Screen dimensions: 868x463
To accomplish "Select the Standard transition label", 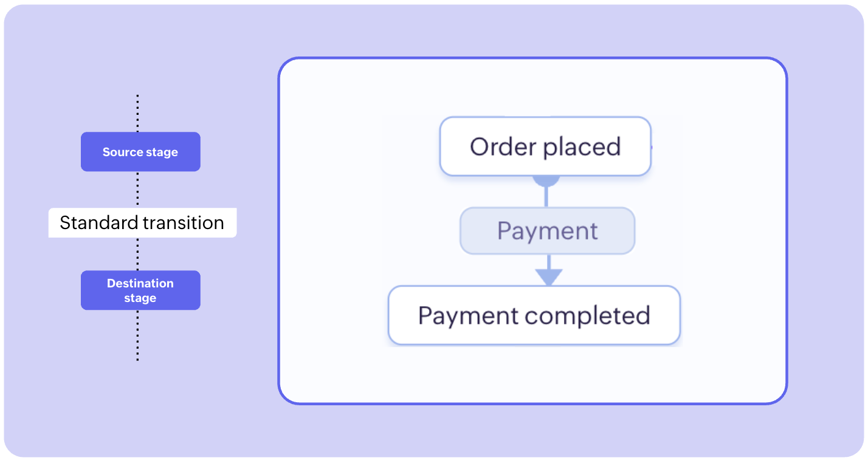I will [x=142, y=223].
